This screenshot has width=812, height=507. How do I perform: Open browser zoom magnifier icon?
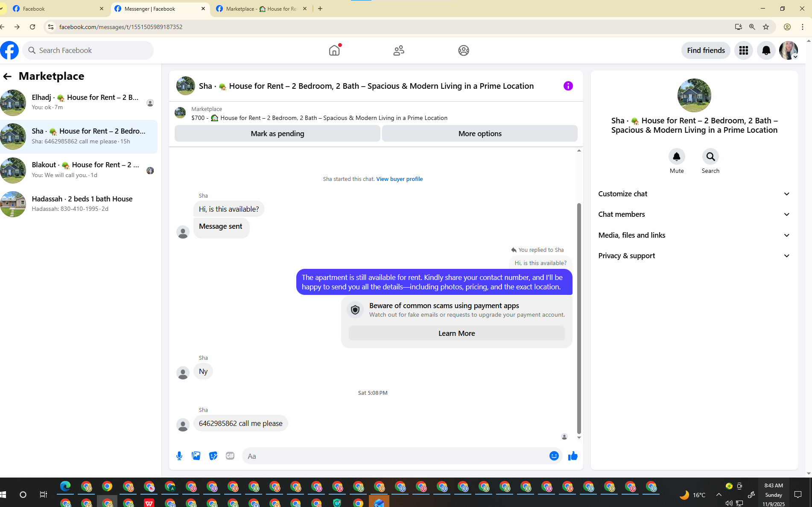[752, 27]
